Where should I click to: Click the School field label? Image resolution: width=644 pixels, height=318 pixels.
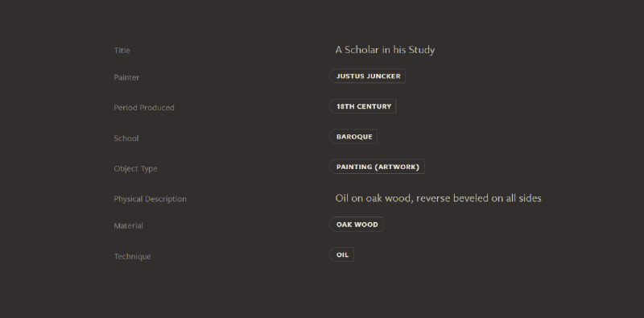[x=126, y=138]
